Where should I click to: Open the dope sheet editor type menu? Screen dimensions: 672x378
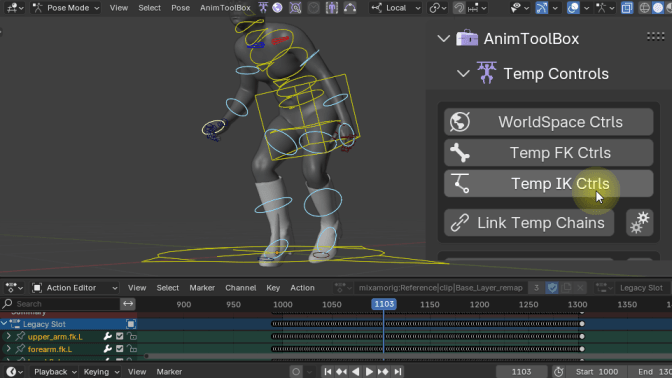[14, 288]
